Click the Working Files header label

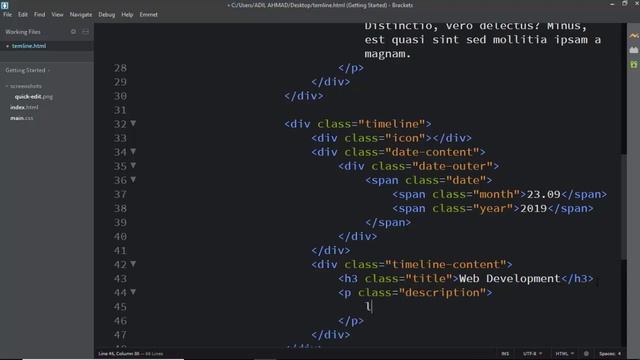23,32
